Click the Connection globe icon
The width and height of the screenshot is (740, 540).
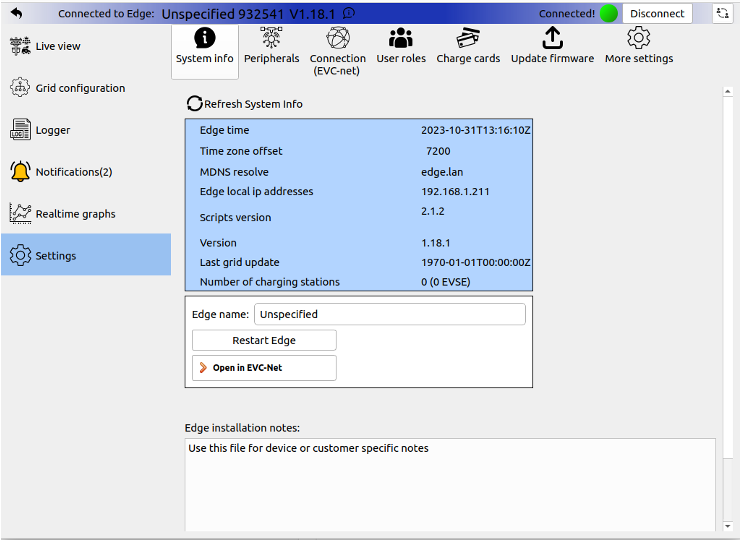pyautogui.click(x=338, y=38)
